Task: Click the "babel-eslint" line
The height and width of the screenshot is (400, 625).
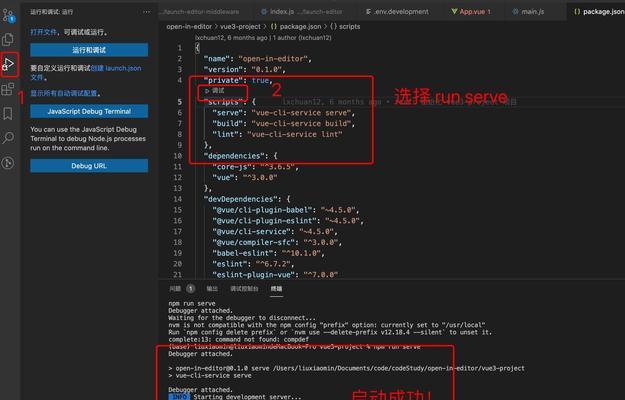Action: tap(268, 253)
